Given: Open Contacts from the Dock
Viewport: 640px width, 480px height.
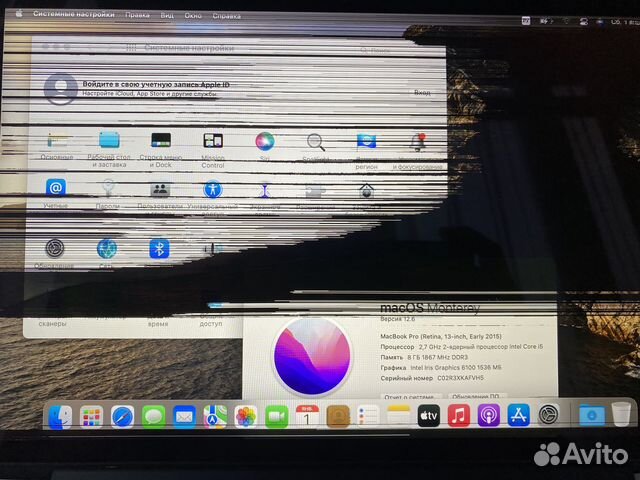Looking at the screenshot, I should 338,416.
